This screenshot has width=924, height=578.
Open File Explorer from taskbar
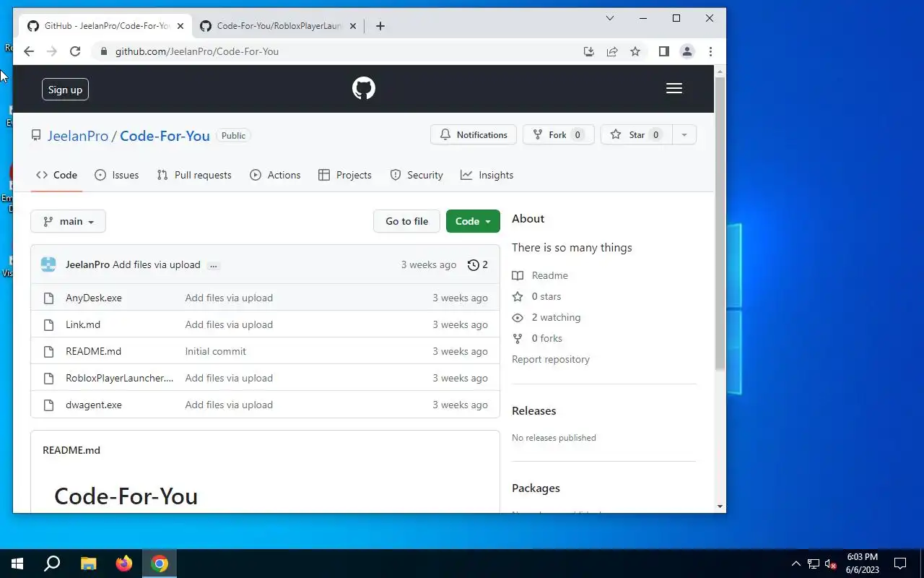pyautogui.click(x=88, y=564)
